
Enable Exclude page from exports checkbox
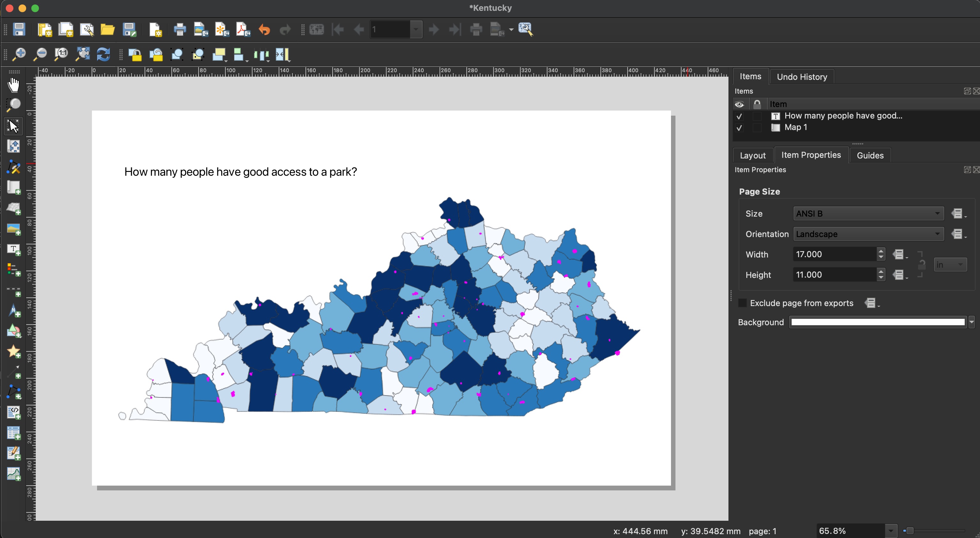coord(741,303)
